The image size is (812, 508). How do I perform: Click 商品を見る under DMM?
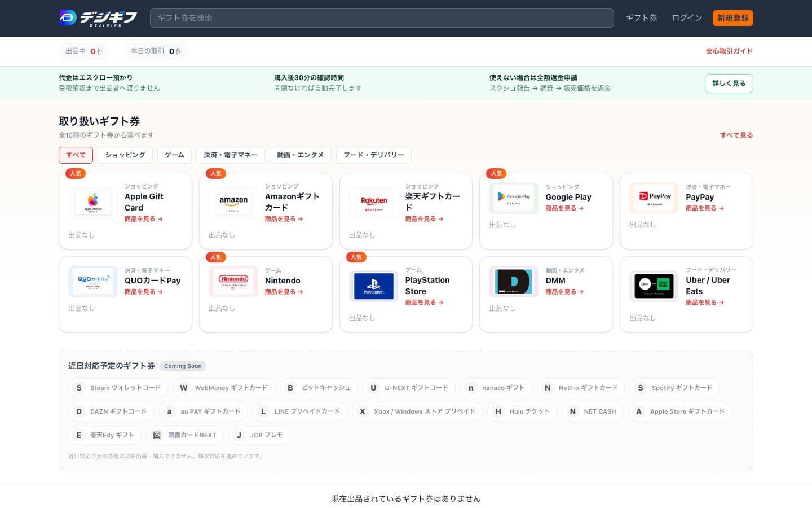click(565, 292)
